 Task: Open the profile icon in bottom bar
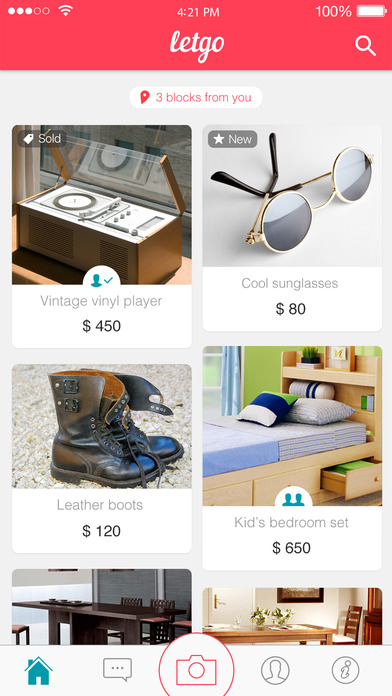click(275, 670)
